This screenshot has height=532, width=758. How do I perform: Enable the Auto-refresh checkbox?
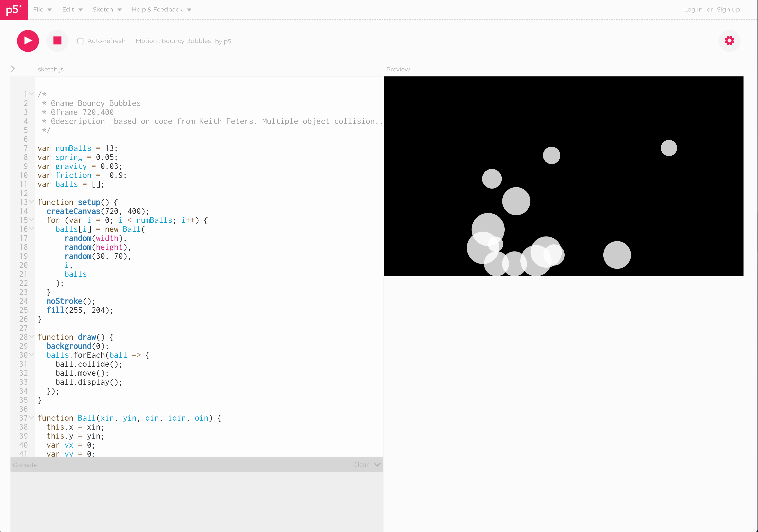tap(80, 41)
